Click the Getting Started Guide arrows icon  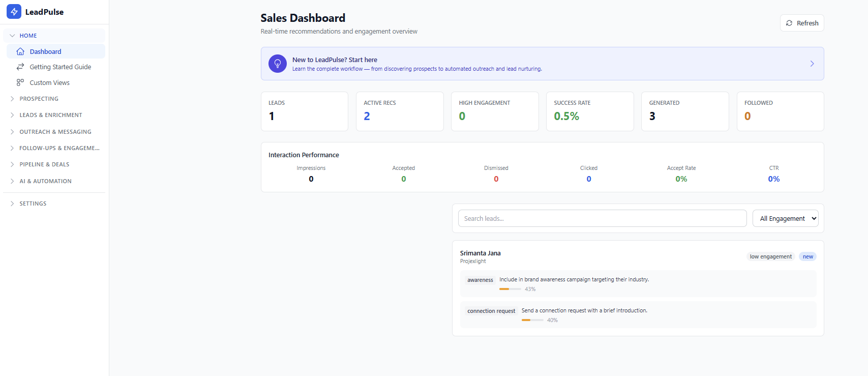click(x=20, y=67)
